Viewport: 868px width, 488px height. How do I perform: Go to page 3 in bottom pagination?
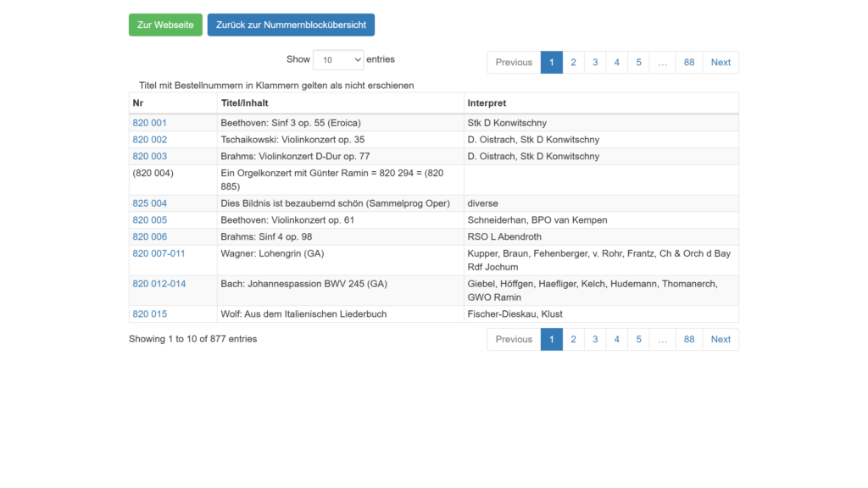coord(595,340)
